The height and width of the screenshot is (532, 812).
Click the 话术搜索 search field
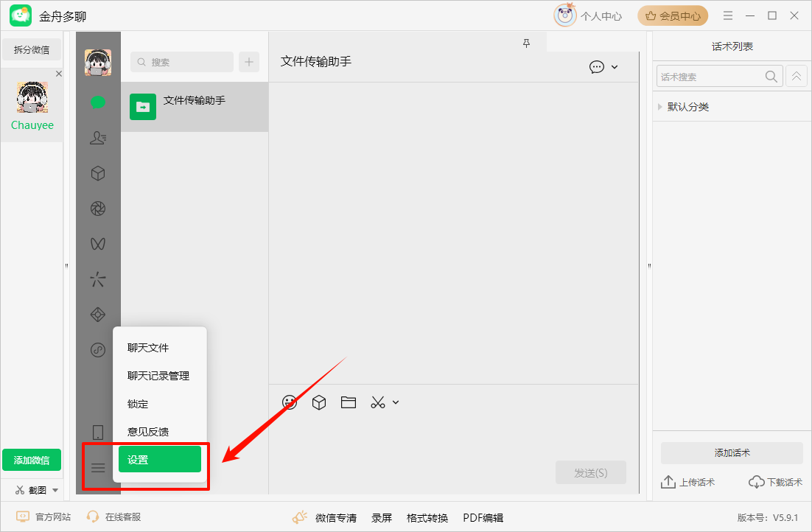click(x=710, y=77)
